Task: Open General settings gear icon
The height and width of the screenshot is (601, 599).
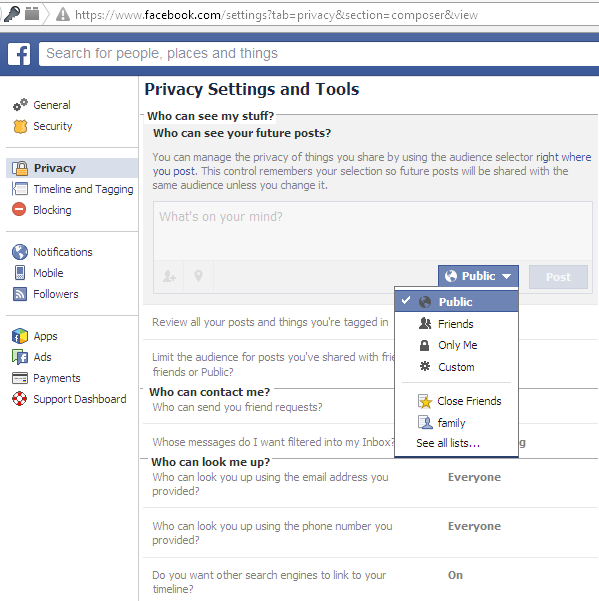Action: tap(20, 105)
